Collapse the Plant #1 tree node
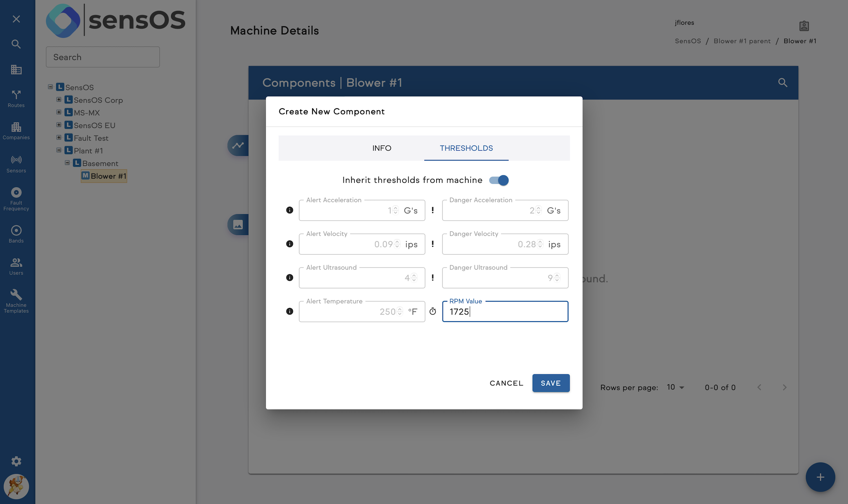 pyautogui.click(x=59, y=150)
